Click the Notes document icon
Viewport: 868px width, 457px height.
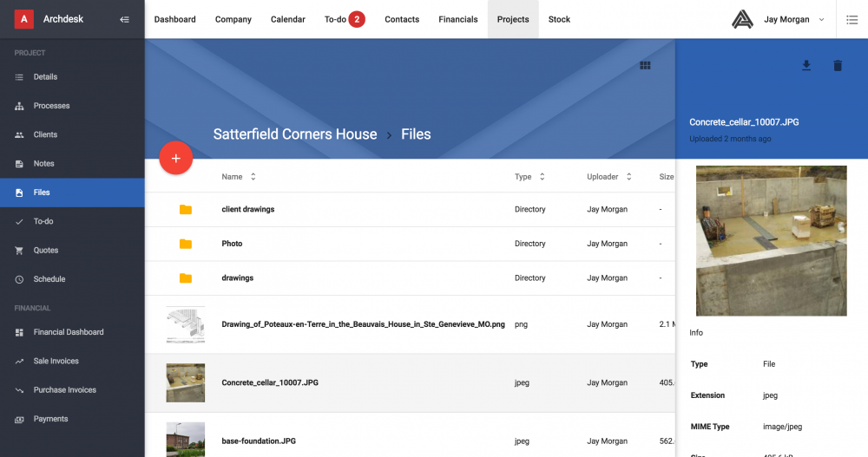click(x=19, y=164)
